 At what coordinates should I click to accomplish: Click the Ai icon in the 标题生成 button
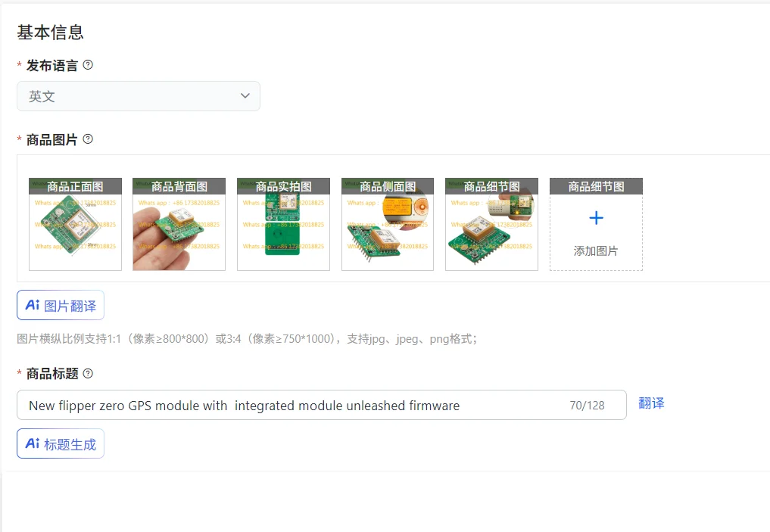tap(33, 443)
